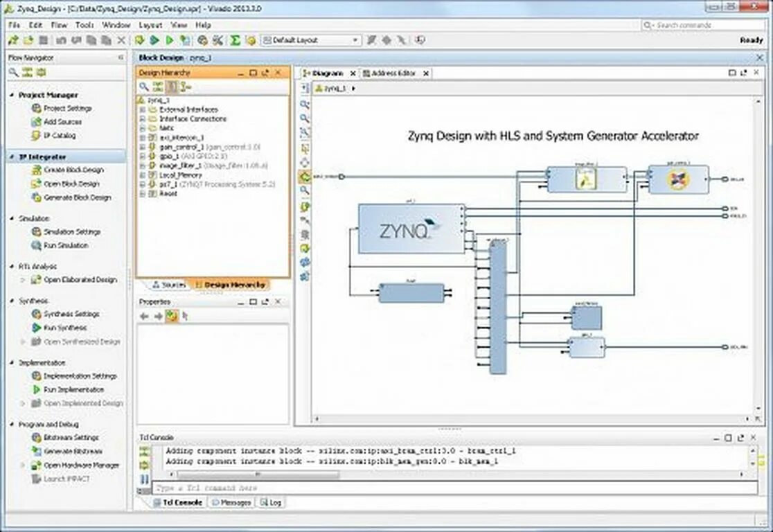Click the Tcl command input field
This screenshot has height=532, width=773.
[x=454, y=488]
